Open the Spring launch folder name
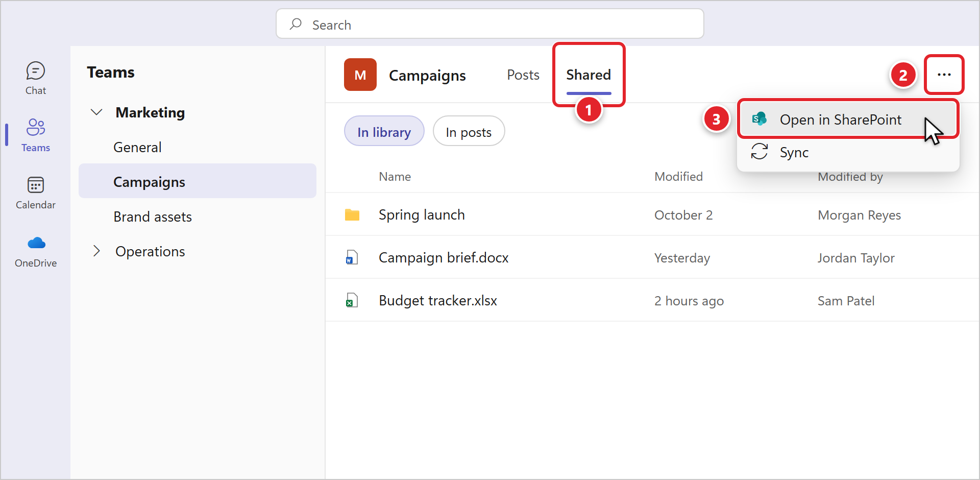Image resolution: width=980 pixels, height=480 pixels. point(422,215)
